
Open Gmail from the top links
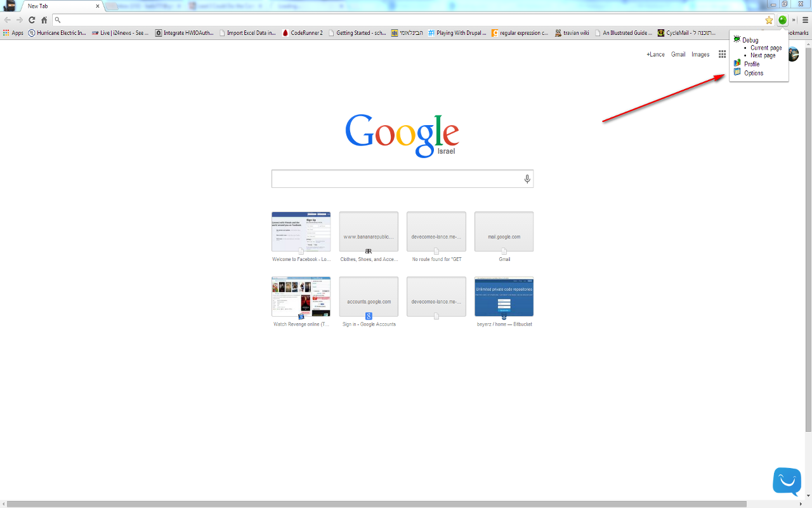[678, 55]
